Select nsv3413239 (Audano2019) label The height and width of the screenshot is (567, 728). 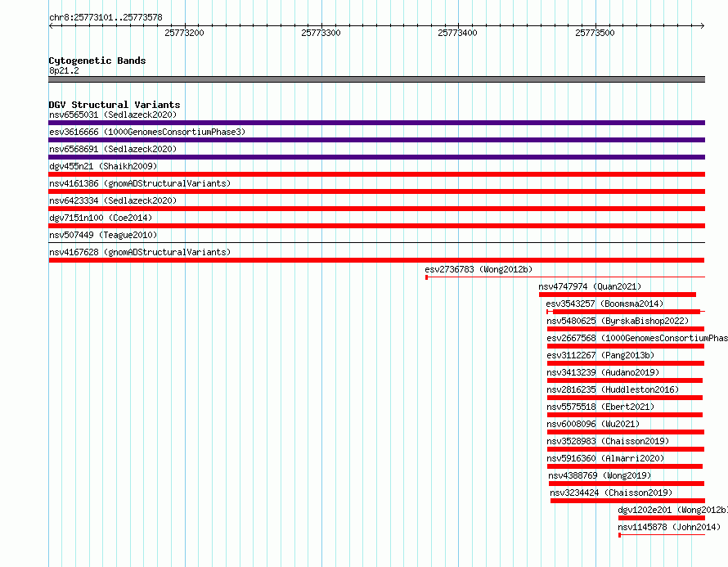(603, 372)
